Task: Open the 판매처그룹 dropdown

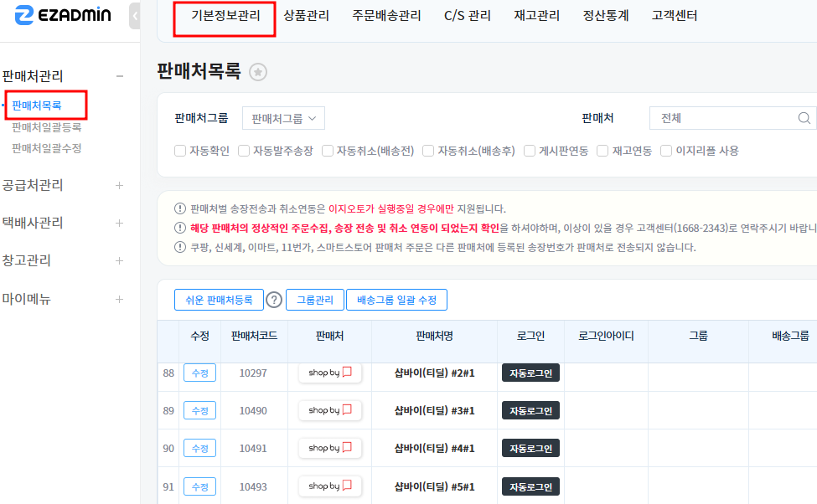Action: tap(283, 118)
